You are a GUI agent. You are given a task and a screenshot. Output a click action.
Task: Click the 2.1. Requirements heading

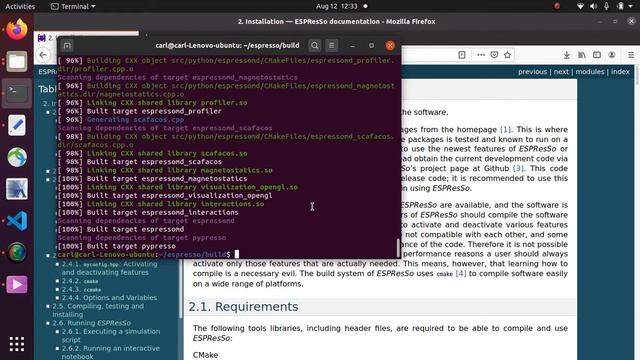[243, 307]
